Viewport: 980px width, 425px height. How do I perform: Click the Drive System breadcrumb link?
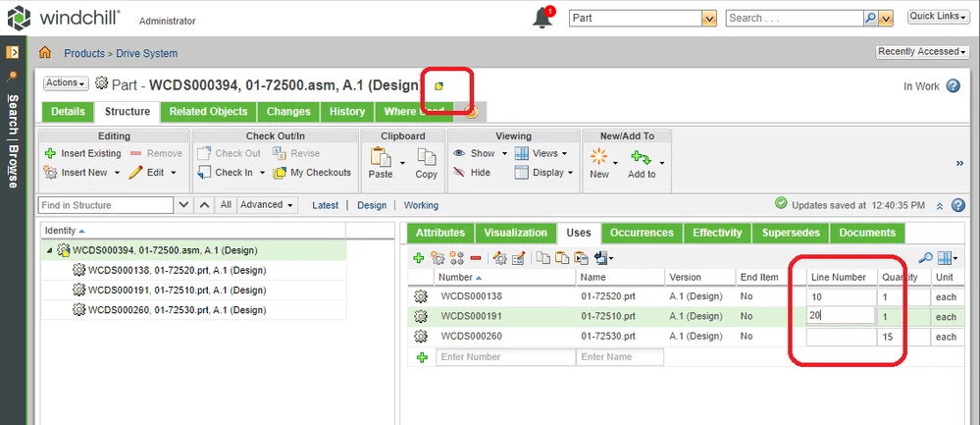pyautogui.click(x=147, y=53)
